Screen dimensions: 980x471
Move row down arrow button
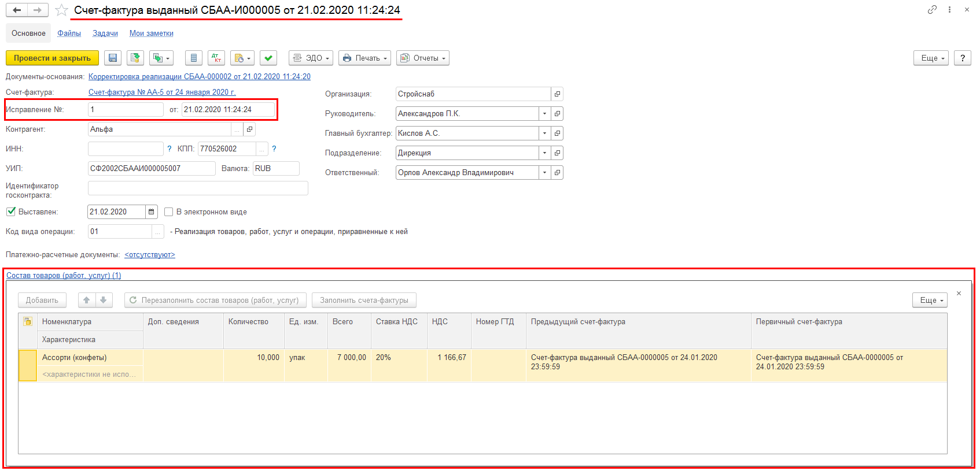(103, 300)
